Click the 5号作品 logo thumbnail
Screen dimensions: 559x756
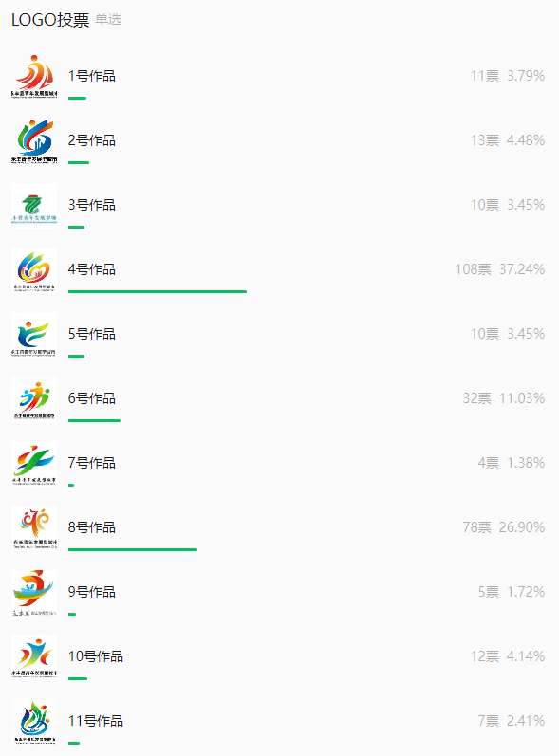[34, 335]
